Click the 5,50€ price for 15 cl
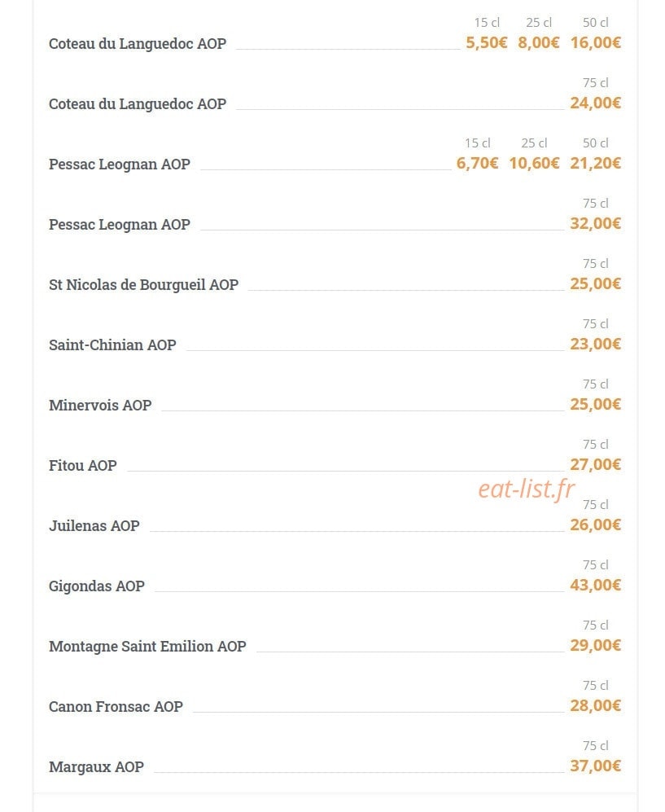Screen dimensions: 665x812 487,43
